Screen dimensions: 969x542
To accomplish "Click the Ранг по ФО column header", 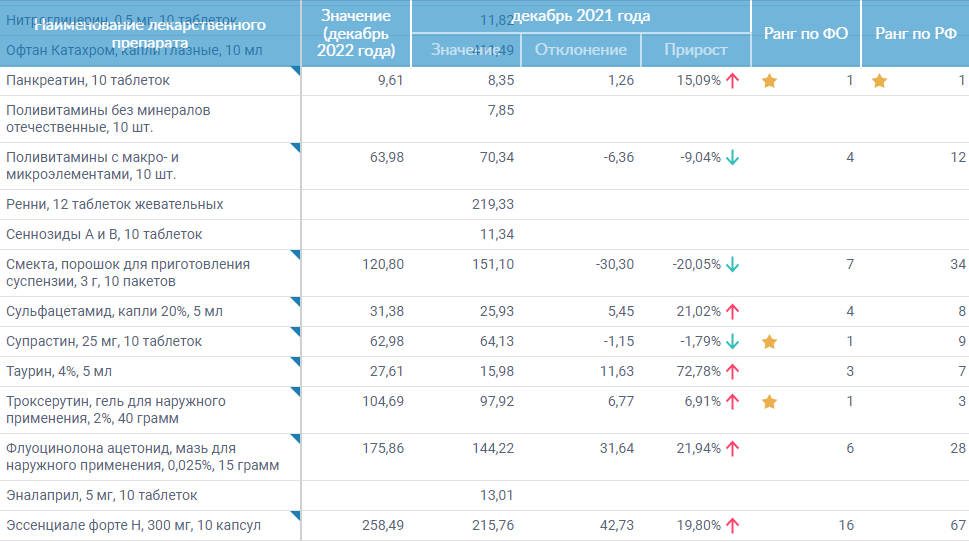I will click(x=805, y=33).
